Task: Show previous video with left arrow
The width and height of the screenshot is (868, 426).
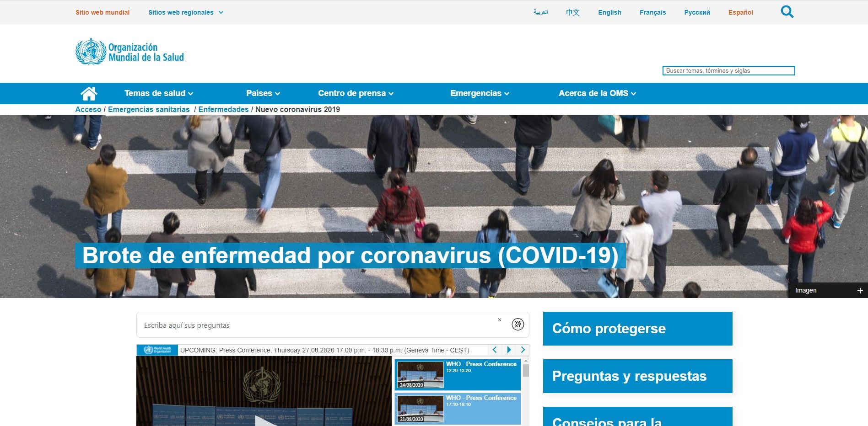Action: (x=495, y=350)
